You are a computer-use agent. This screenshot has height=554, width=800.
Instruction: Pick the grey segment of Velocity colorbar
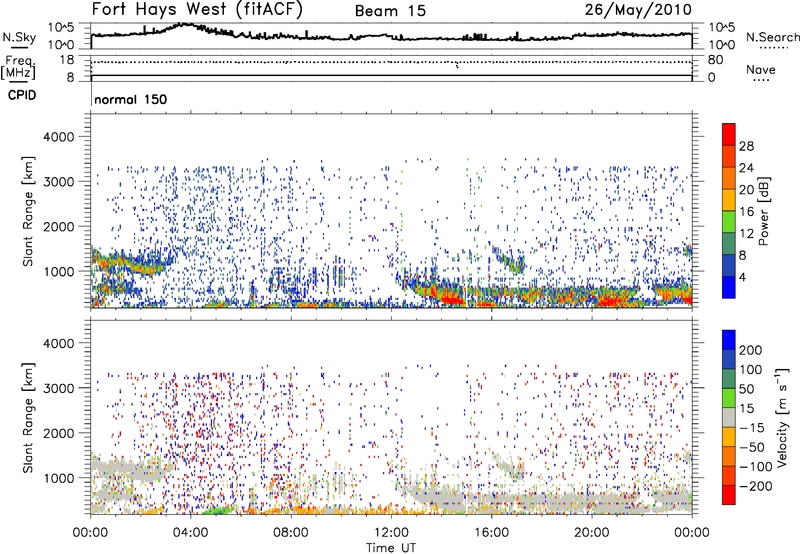[x=729, y=417]
